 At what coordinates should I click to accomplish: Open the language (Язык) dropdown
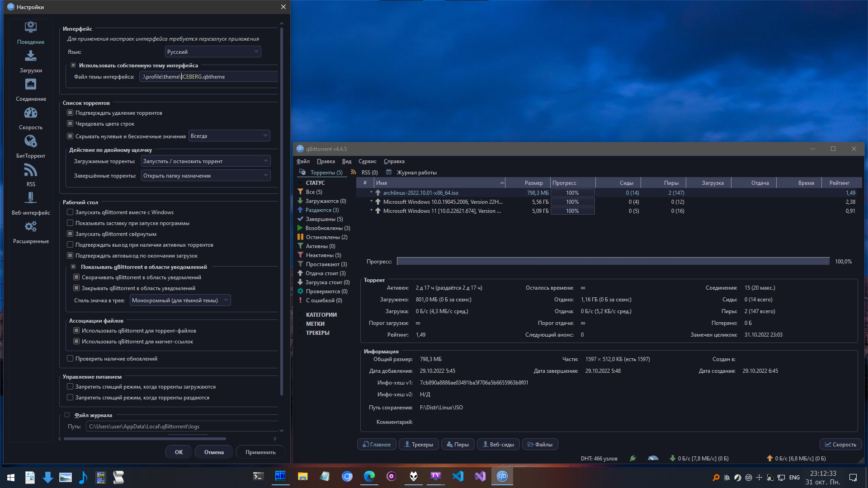tap(212, 52)
